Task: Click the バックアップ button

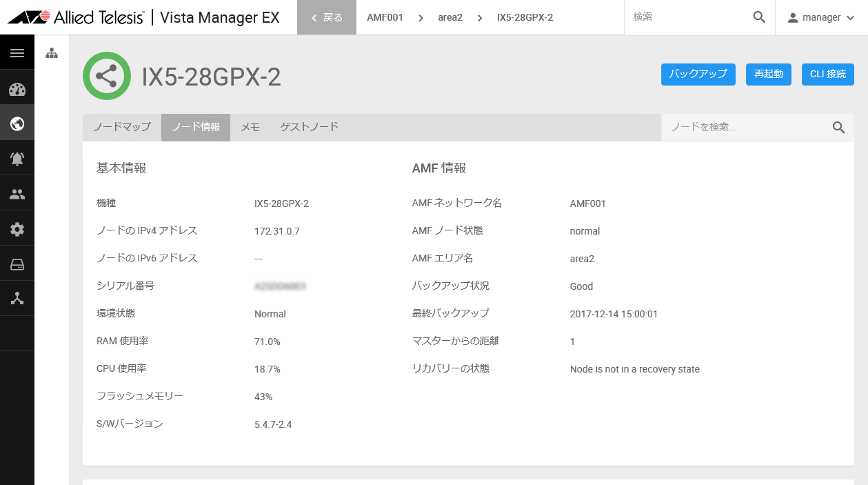Action: coord(698,74)
